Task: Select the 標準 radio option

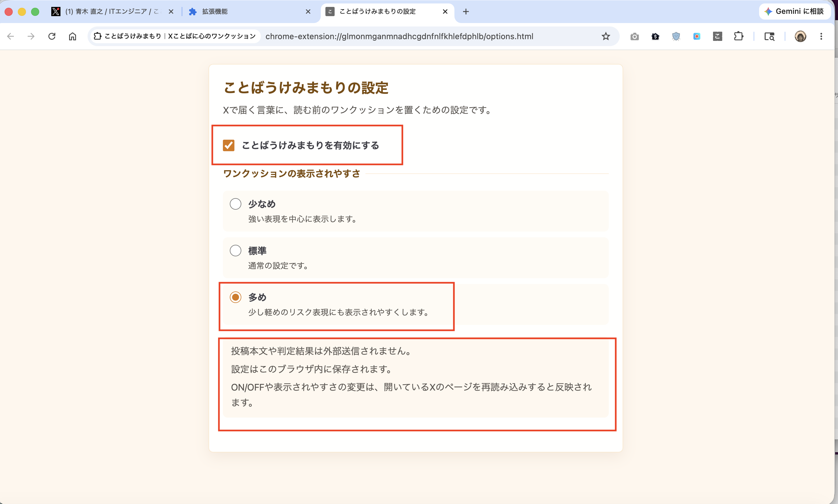Action: [x=235, y=251]
